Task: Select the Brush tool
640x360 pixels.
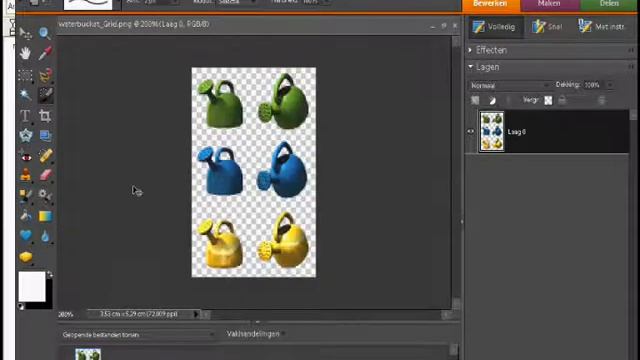Action: (25, 196)
